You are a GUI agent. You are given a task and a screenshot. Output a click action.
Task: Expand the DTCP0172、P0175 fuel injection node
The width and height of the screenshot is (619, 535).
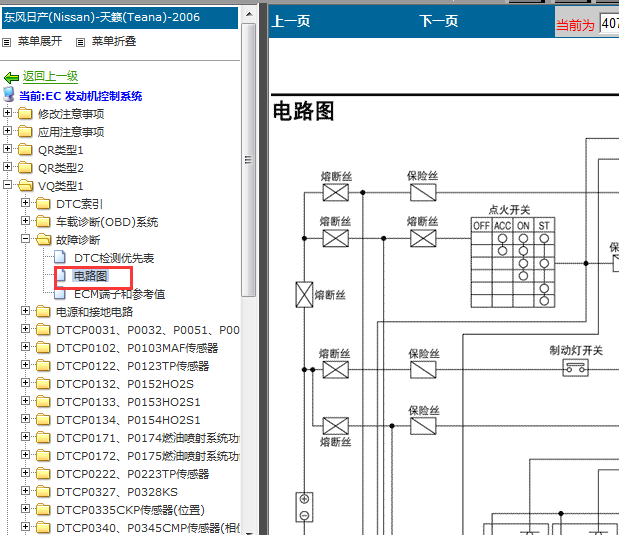pyautogui.click(x=25, y=455)
